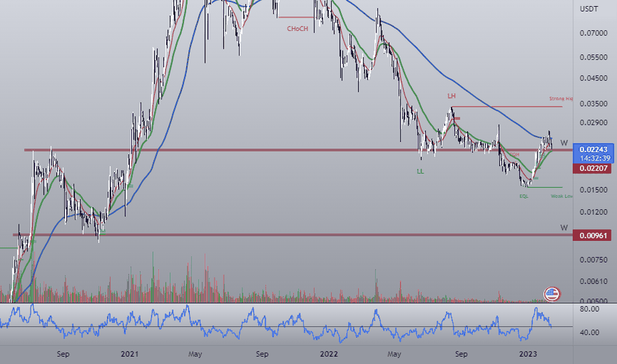Click the 0.00610 price axis value
Viewport: 617px width, 364px height.
pos(593,282)
